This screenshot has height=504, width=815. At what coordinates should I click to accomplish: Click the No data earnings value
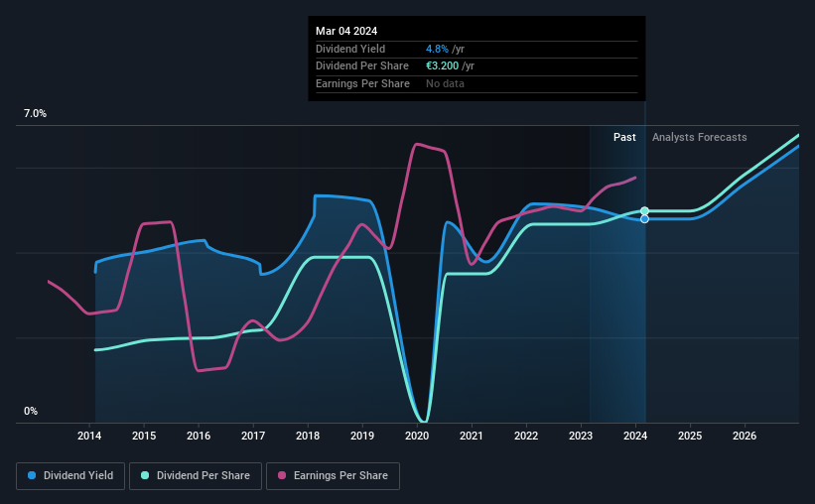pyautogui.click(x=445, y=83)
